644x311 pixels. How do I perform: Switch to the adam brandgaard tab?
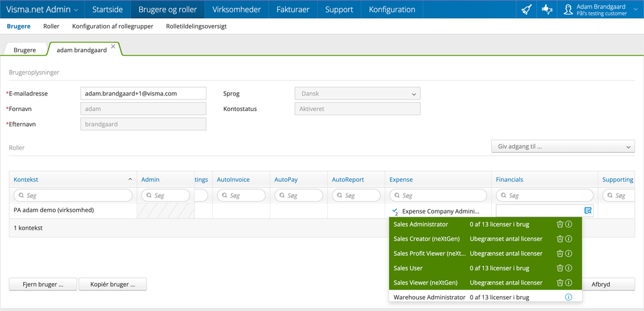click(81, 50)
